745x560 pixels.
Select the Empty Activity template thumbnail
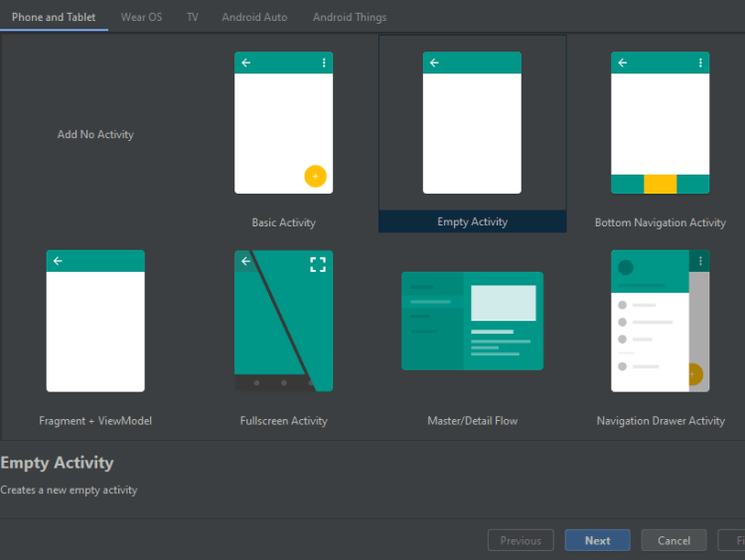coord(472,123)
